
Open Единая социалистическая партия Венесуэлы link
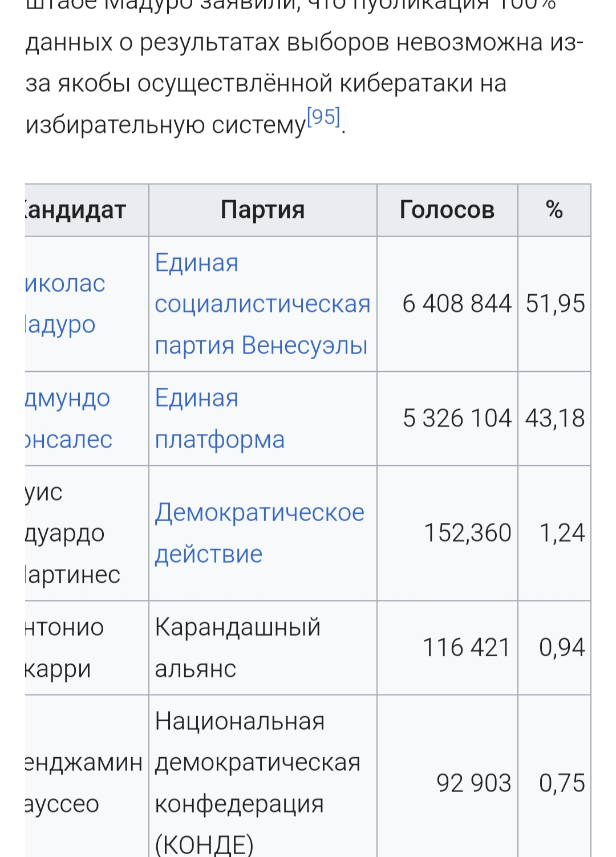click(x=262, y=304)
